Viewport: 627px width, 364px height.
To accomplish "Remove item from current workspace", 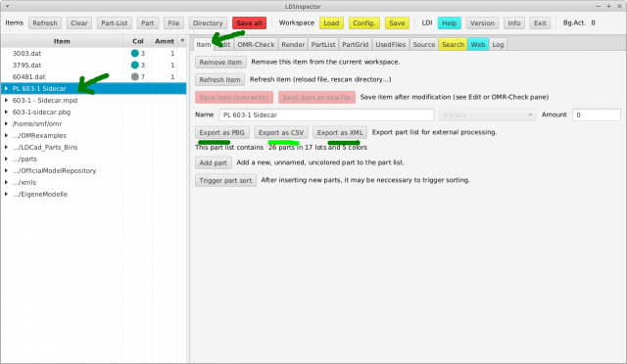I will coord(220,62).
